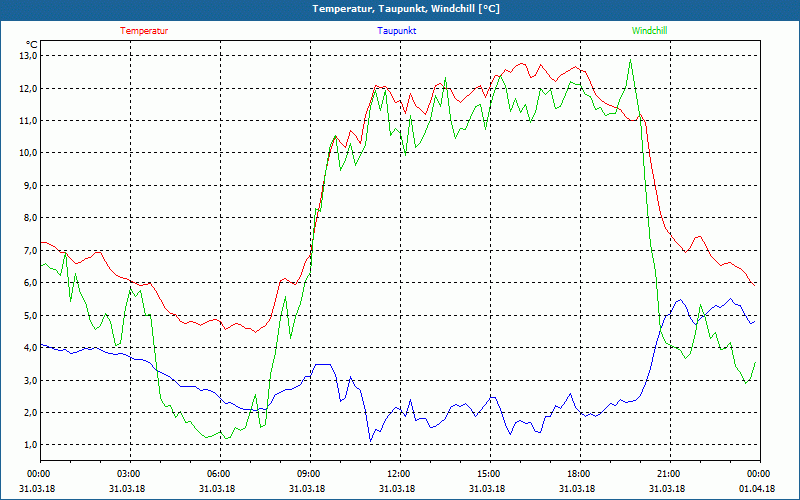Screen dimensions: 800x500
Task: Select the 6,0 y-axis value
Action: coord(31,283)
